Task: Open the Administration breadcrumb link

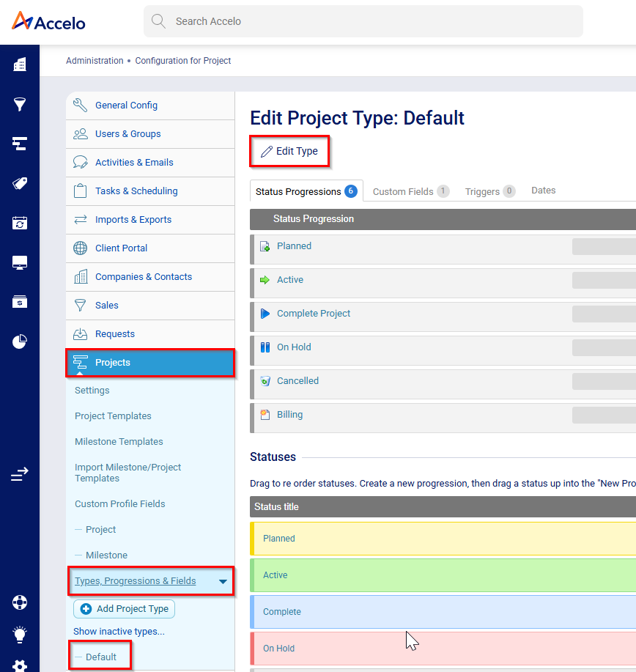Action: pyautogui.click(x=95, y=61)
